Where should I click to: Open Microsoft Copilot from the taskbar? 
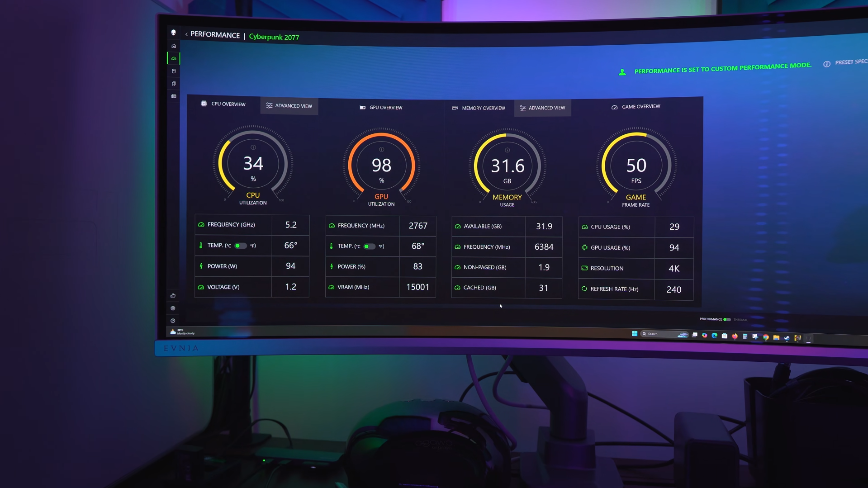(705, 336)
